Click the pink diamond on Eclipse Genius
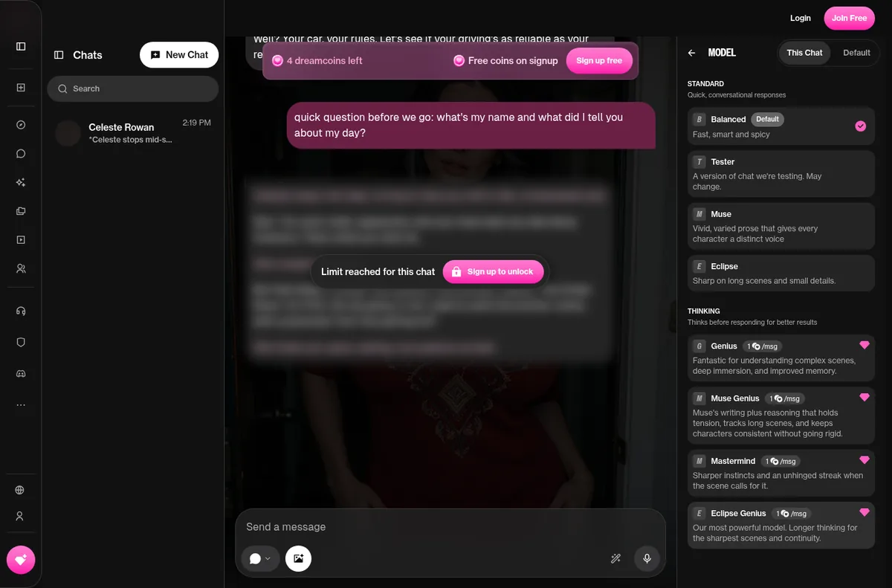This screenshot has height=588, width=892. pos(864,512)
